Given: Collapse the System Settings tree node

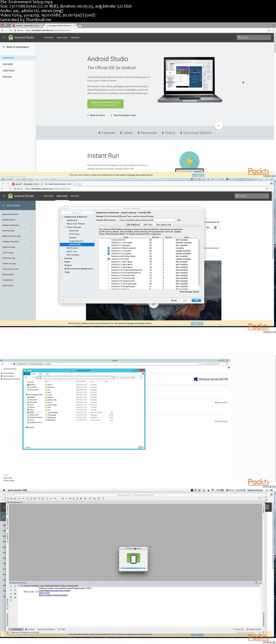Looking at the screenshot, I should [65, 227].
